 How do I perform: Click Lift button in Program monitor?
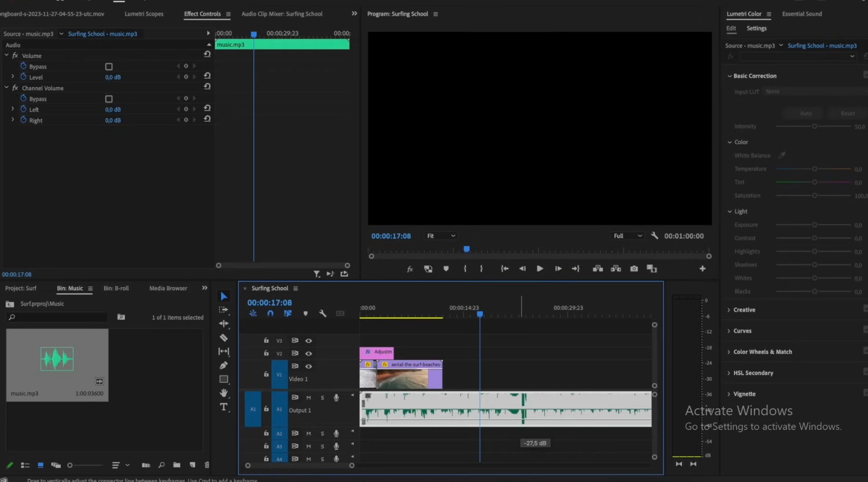598,269
